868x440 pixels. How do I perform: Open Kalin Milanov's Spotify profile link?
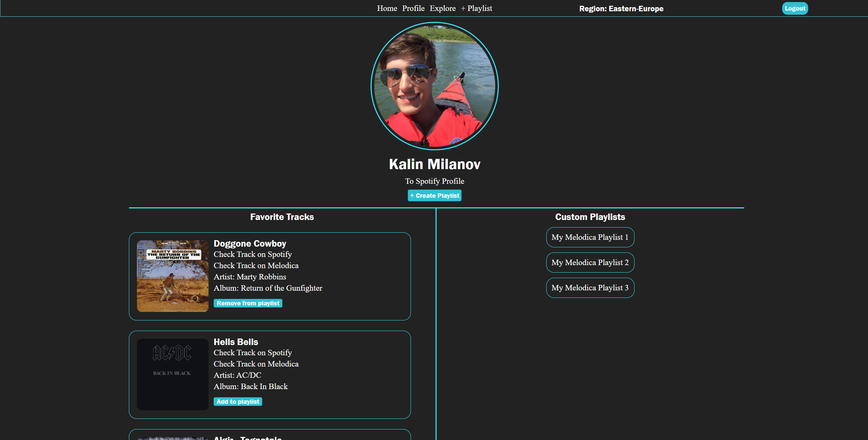[x=435, y=181]
